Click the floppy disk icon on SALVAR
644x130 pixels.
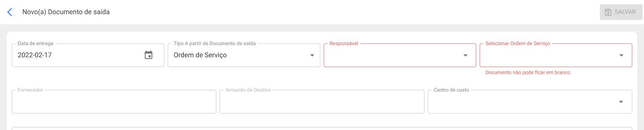pos(608,12)
